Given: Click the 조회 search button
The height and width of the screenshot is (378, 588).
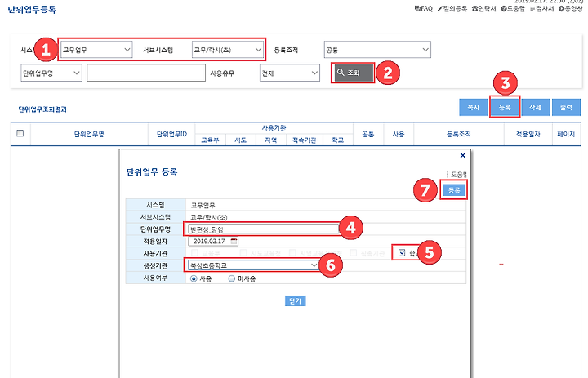Looking at the screenshot, I should 353,73.
